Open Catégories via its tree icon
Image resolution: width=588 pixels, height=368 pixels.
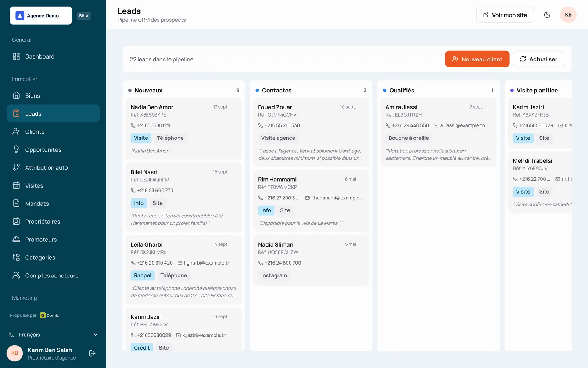click(x=16, y=257)
